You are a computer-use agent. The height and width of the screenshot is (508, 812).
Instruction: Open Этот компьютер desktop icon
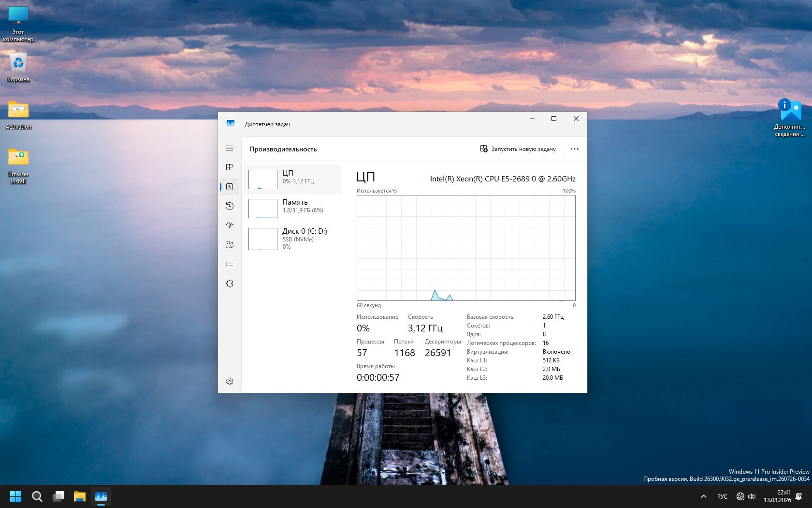[x=18, y=24]
